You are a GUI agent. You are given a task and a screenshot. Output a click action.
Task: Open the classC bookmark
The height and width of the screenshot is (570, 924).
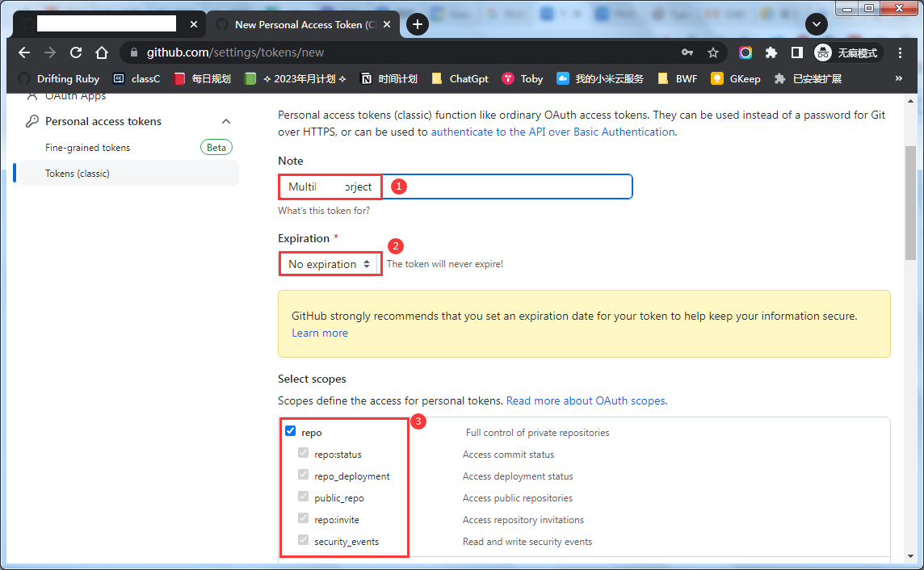pyautogui.click(x=136, y=78)
